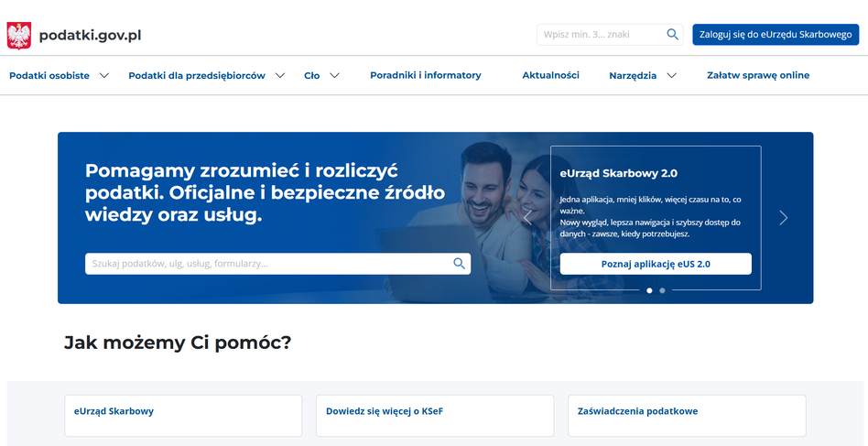Open Podatki dla przedsiębiorców menu
This screenshot has width=868, height=446.
[x=197, y=76]
